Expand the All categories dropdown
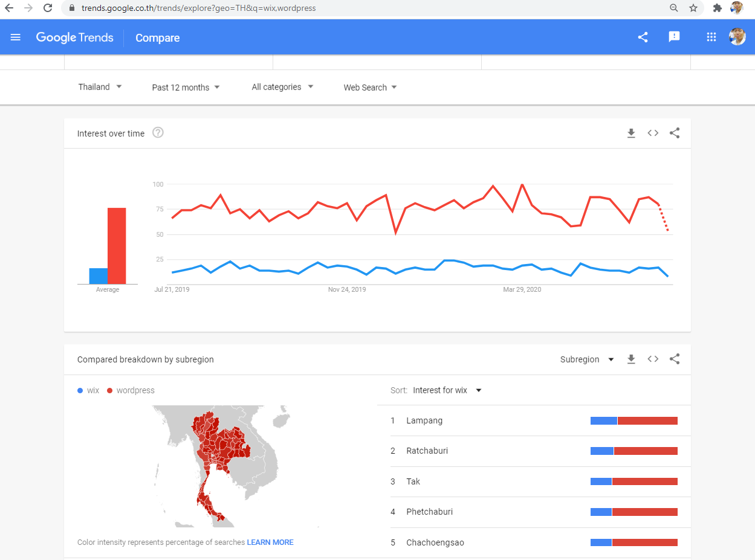This screenshot has width=755, height=560. coord(282,87)
